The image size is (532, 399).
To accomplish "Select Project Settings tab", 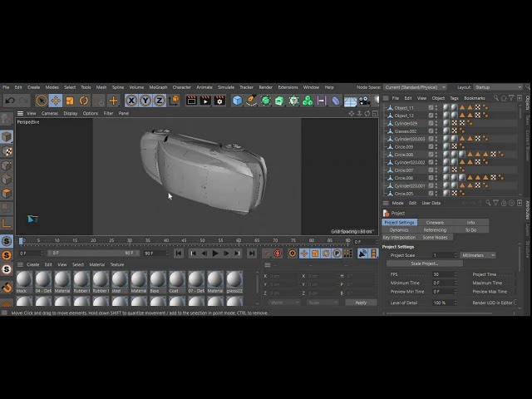I will pos(399,223).
